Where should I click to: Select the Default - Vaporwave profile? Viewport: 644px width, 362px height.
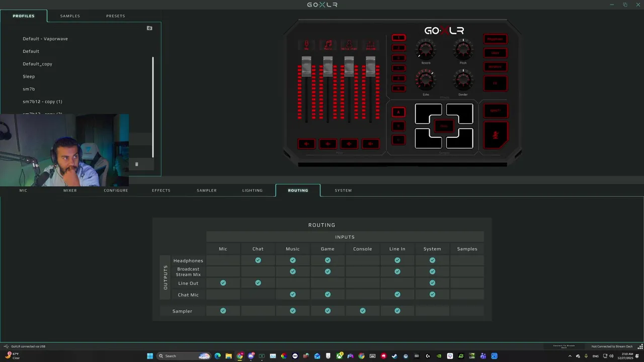45,39
